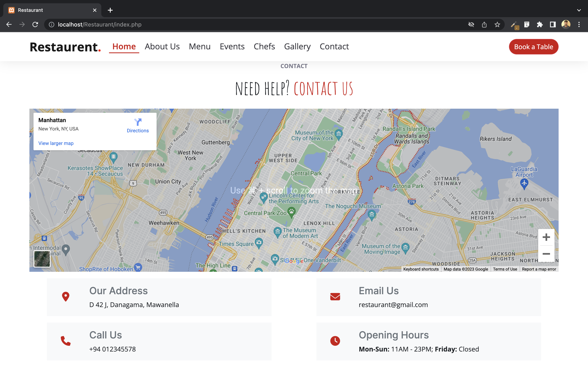Click the crossed-eye icon in the address bar

pyautogui.click(x=471, y=24)
